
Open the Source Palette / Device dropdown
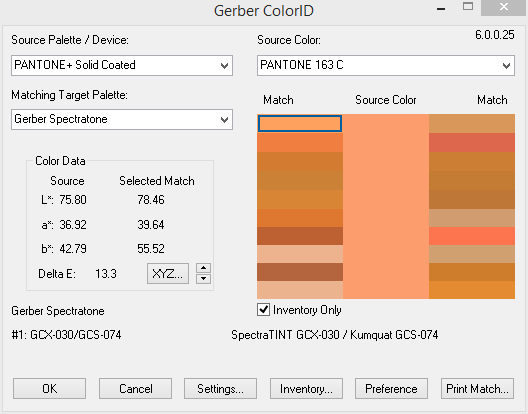(x=122, y=65)
